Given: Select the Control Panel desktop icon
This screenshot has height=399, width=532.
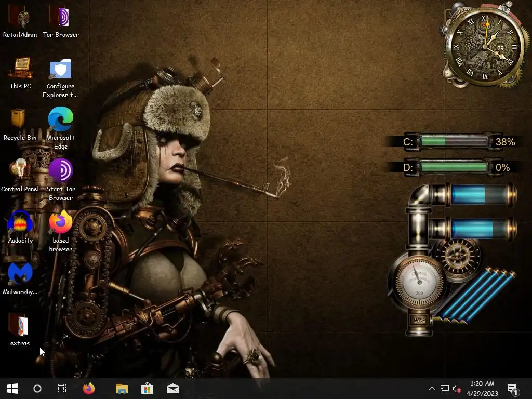Looking at the screenshot, I should (x=20, y=176).
